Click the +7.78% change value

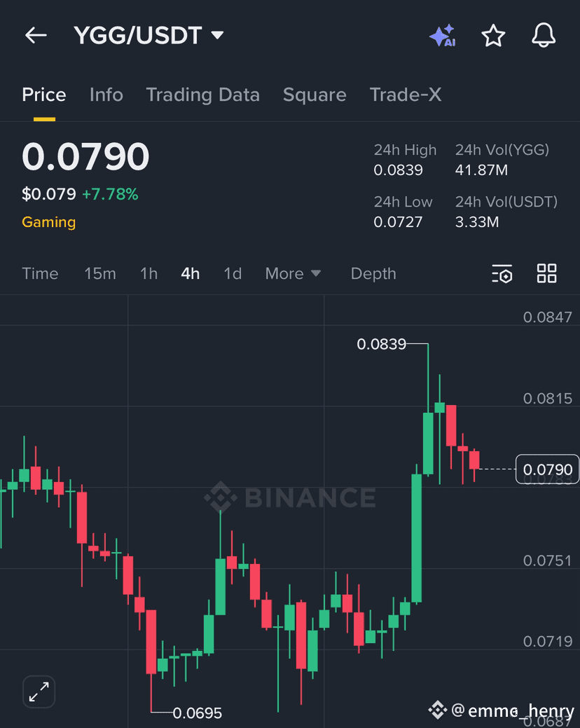click(x=110, y=194)
